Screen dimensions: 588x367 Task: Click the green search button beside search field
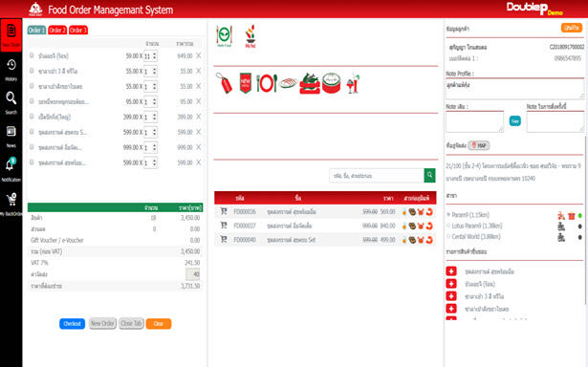click(429, 175)
